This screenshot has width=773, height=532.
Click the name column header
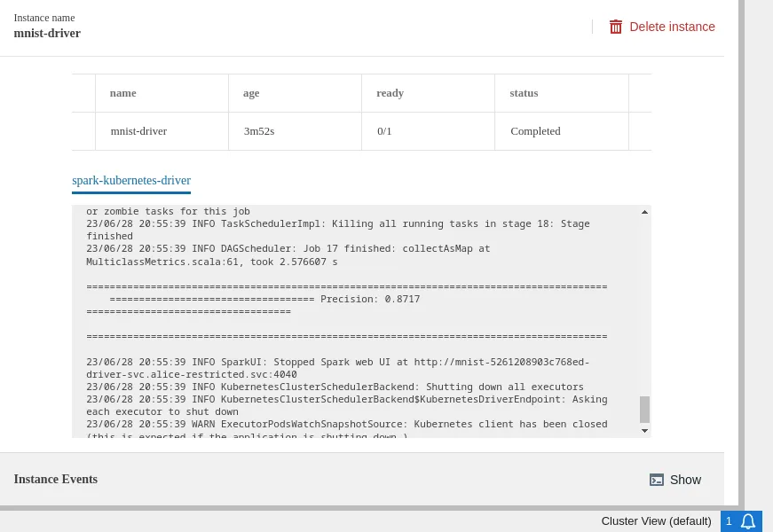(162, 93)
